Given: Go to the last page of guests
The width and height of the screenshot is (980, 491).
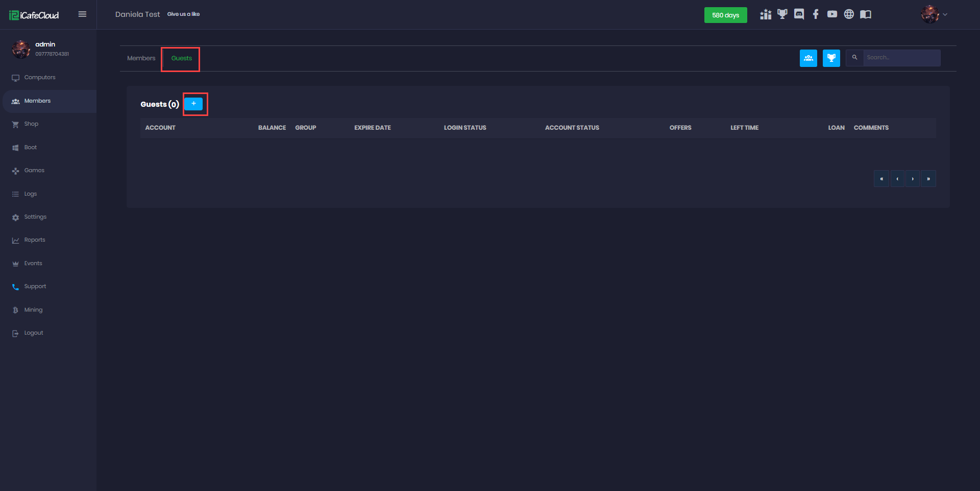Looking at the screenshot, I should coord(928,179).
